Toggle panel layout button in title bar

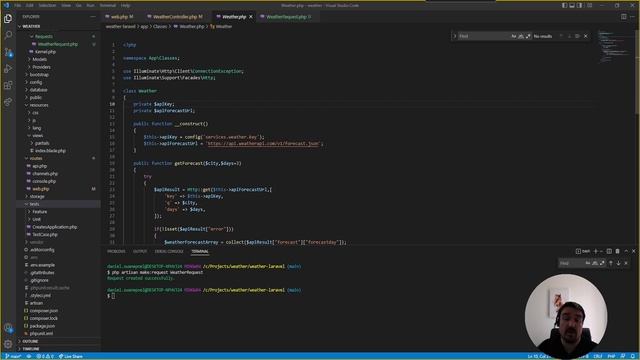point(572,5)
